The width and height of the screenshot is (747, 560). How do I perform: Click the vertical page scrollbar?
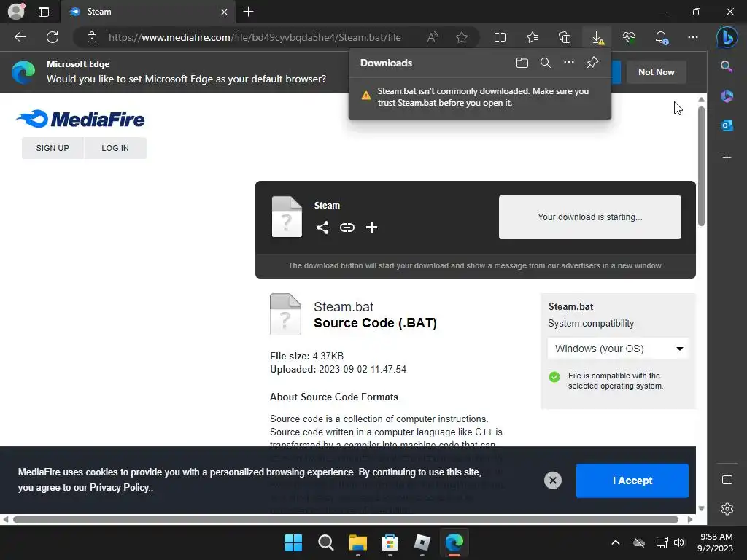pos(701,165)
